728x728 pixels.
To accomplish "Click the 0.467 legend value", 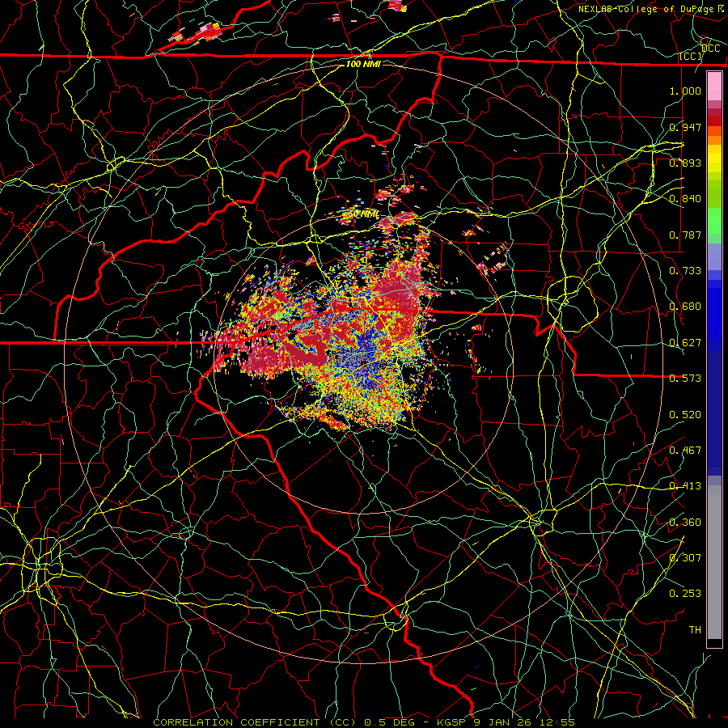I will pos(685,451).
